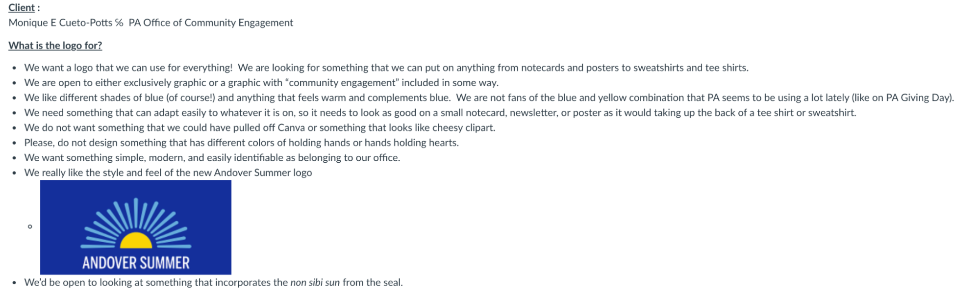
Task: Click the "ANDOVER SUMMER" text in the logo
Action: click(x=136, y=263)
